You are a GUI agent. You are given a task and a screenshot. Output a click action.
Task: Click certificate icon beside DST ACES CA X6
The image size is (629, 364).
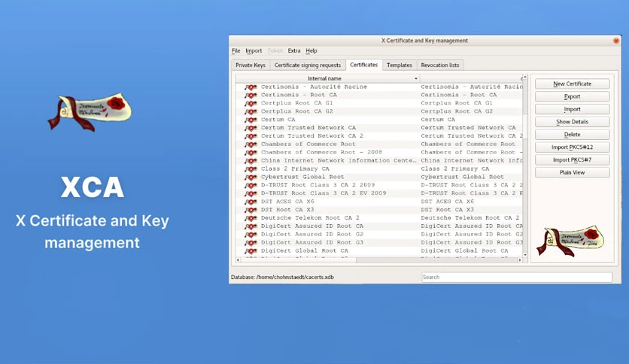tap(251, 202)
